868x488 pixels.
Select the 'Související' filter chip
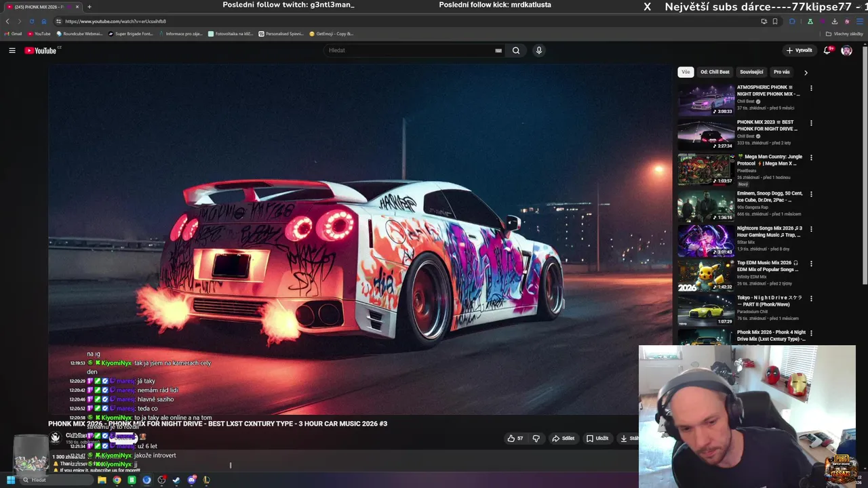751,72
